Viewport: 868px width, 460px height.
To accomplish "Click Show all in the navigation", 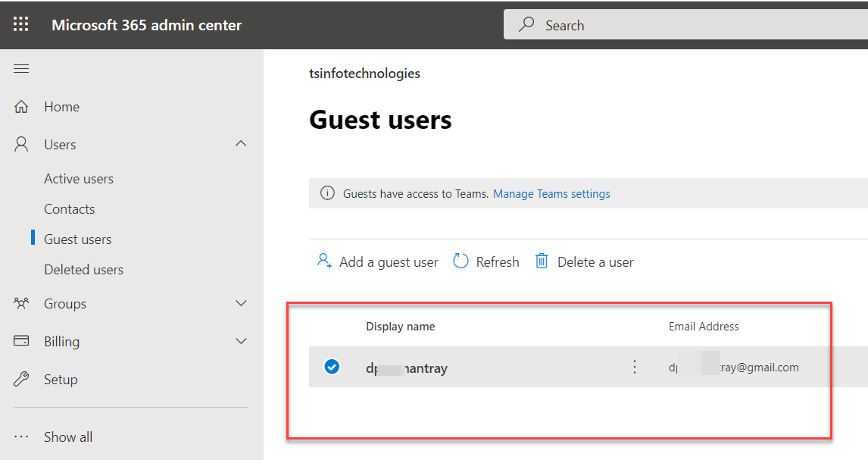I will [68, 437].
